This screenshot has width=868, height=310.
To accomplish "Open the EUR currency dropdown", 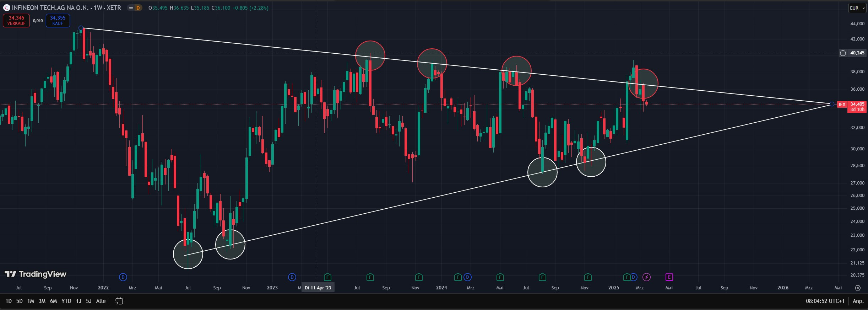I will click(857, 8).
